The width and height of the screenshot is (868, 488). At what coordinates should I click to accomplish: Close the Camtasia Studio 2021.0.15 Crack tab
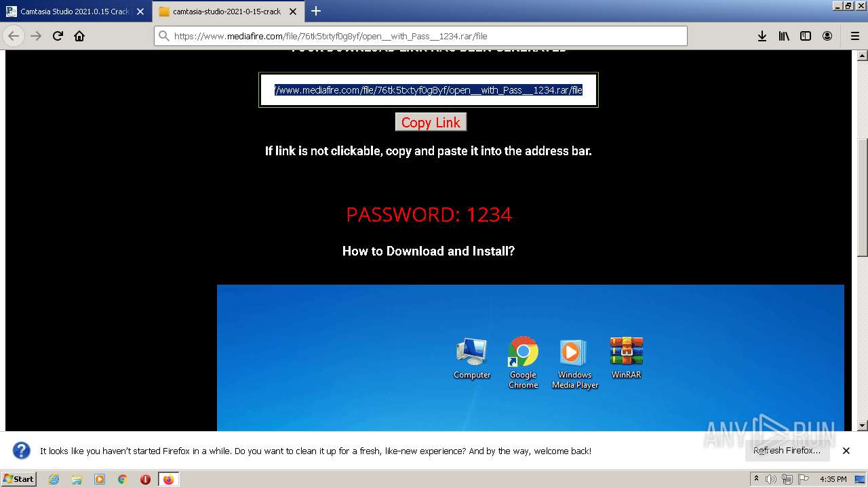[140, 12]
